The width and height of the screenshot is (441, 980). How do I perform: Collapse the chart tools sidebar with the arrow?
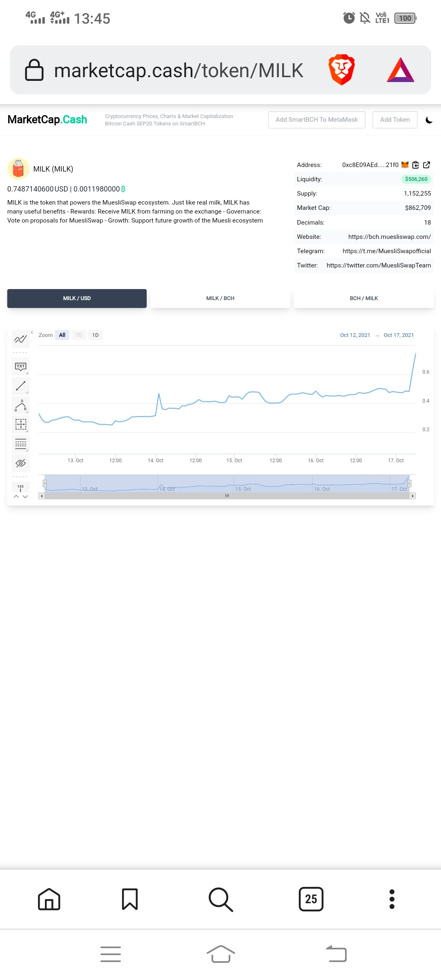coord(32,332)
